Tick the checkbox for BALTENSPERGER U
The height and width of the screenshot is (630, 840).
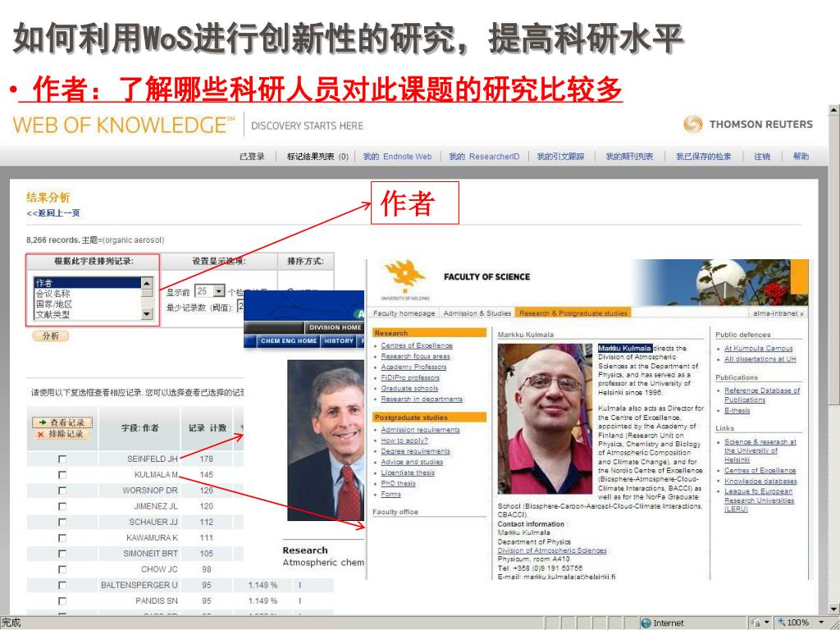click(x=62, y=586)
